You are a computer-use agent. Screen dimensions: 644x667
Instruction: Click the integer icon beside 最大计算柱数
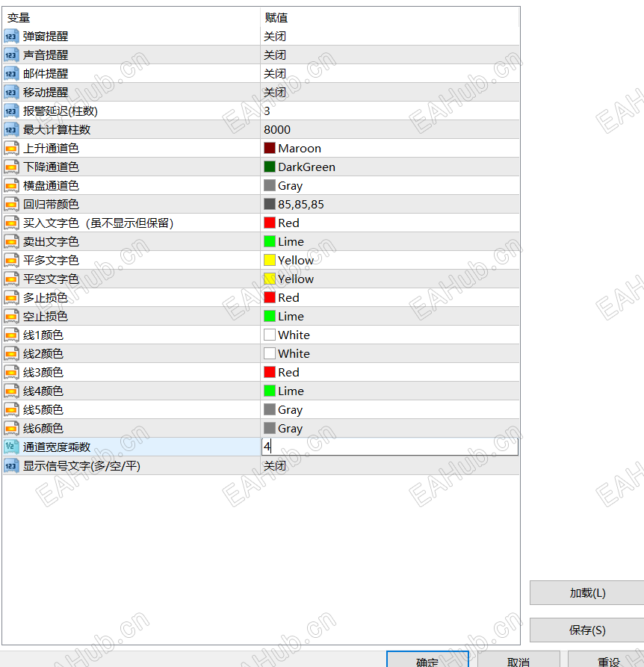tap(11, 130)
